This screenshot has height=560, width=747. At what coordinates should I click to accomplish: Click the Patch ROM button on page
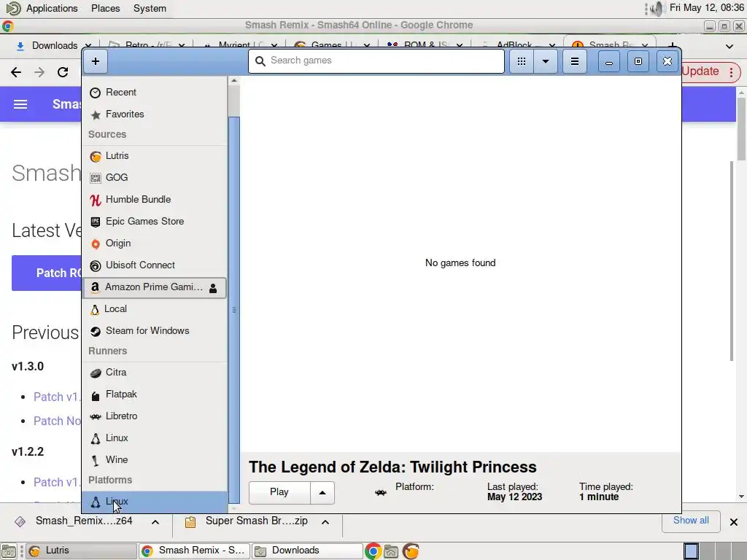(x=47, y=273)
